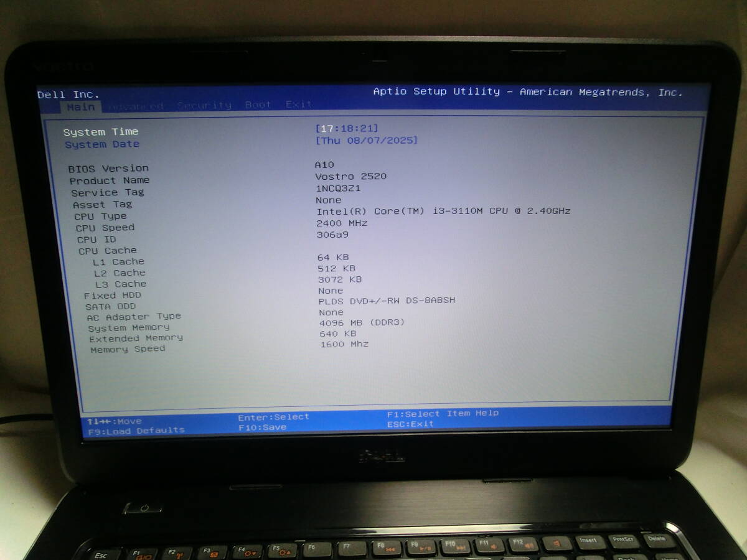The height and width of the screenshot is (560, 747).
Task: Click the PrntScr key on the keyboard
Action: [x=623, y=540]
